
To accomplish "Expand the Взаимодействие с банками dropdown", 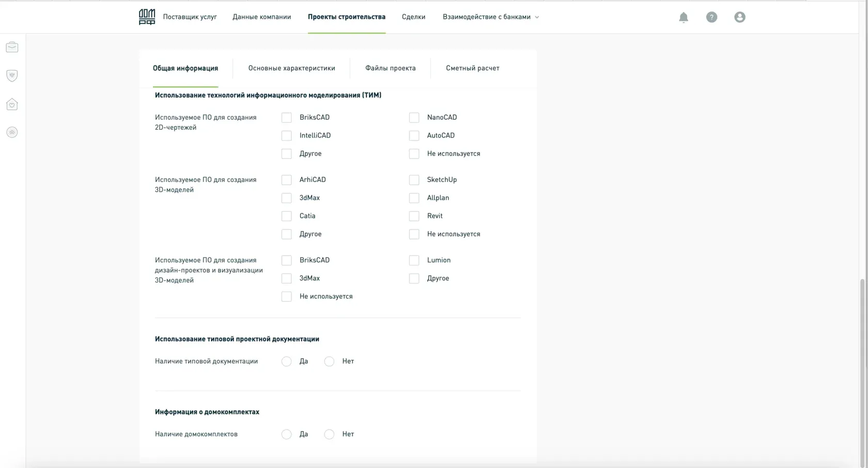I will click(490, 17).
